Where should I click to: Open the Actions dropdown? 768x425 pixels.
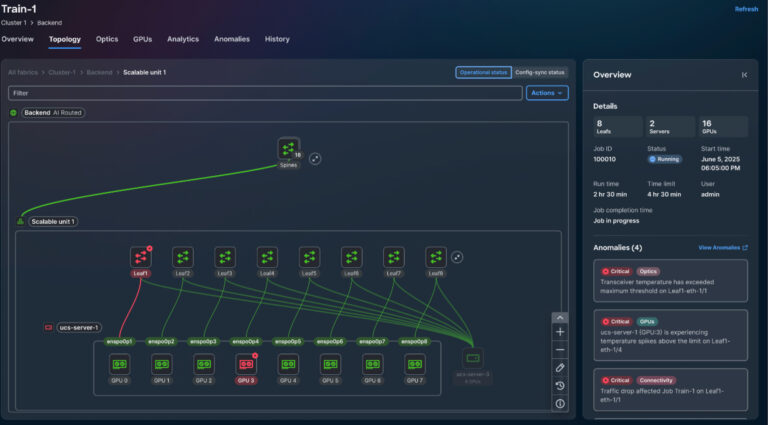click(547, 93)
